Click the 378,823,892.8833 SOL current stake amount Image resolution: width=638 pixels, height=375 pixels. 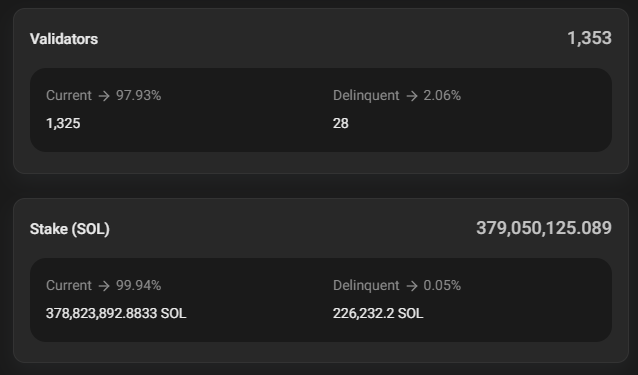116,313
